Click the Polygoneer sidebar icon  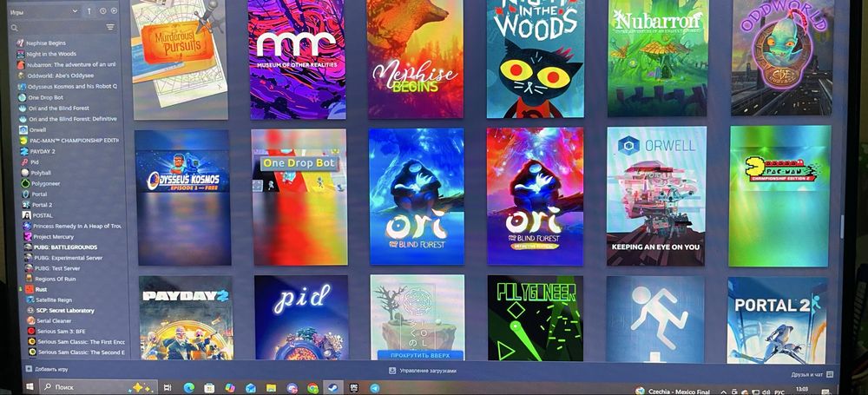pyautogui.click(x=25, y=183)
